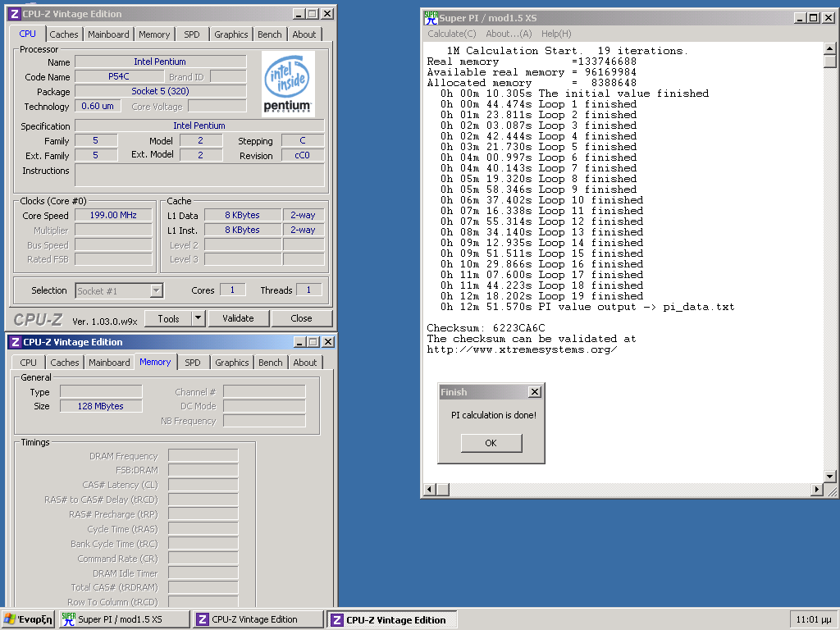Viewport: 840px width, 630px height.
Task: Click the taskbar clock showing 11:01
Action: click(814, 619)
